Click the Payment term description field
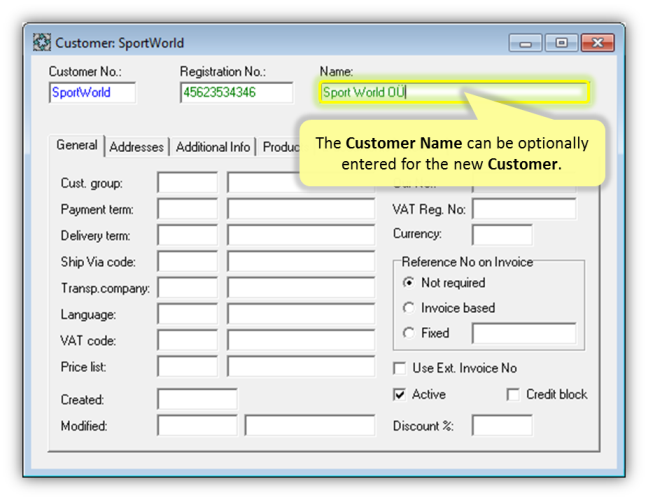Viewport: 648px width, 500px height. [x=301, y=209]
